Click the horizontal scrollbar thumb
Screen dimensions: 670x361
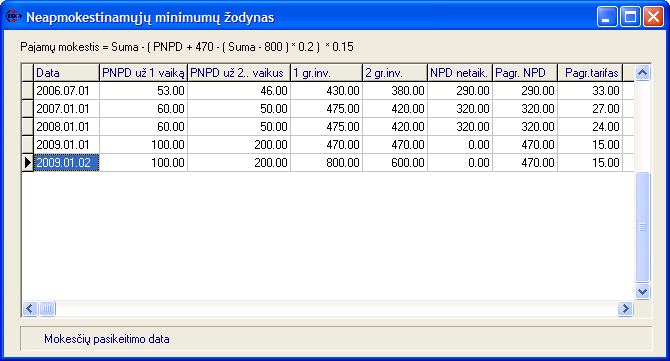(x=47, y=308)
